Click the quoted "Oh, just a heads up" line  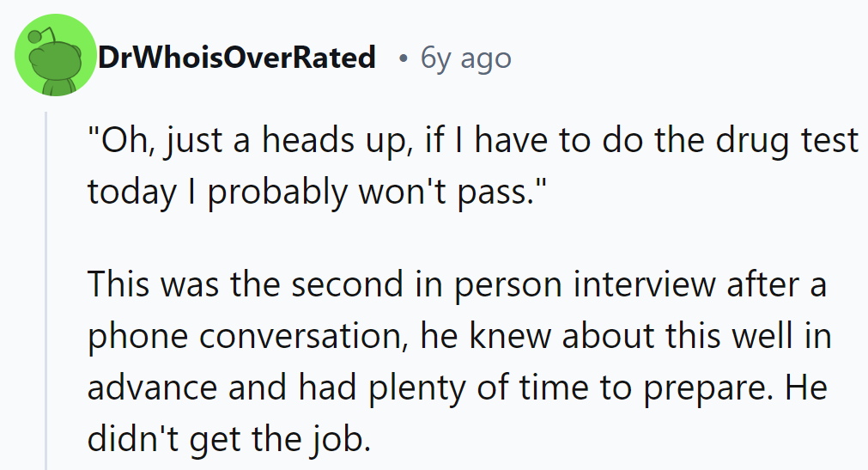472,141
